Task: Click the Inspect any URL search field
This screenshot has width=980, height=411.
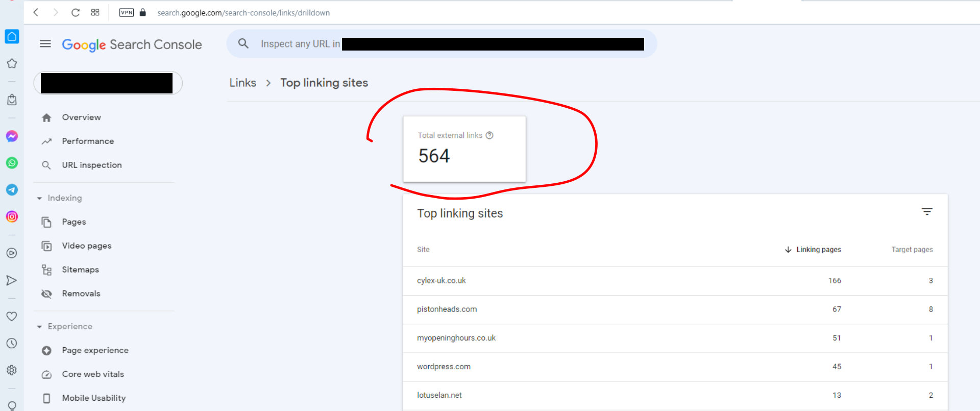Action: tap(442, 44)
